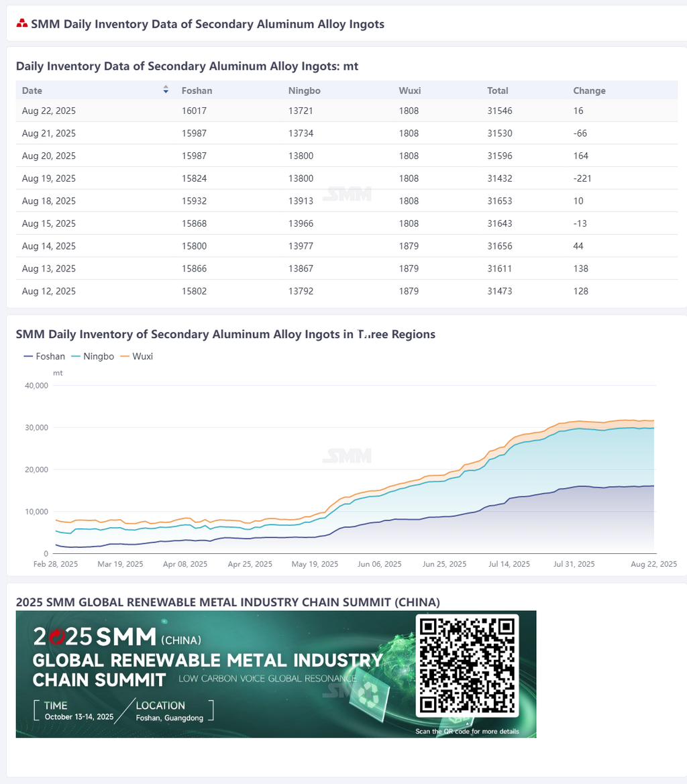
Task: Click the Wuxi column header
Action: (409, 91)
